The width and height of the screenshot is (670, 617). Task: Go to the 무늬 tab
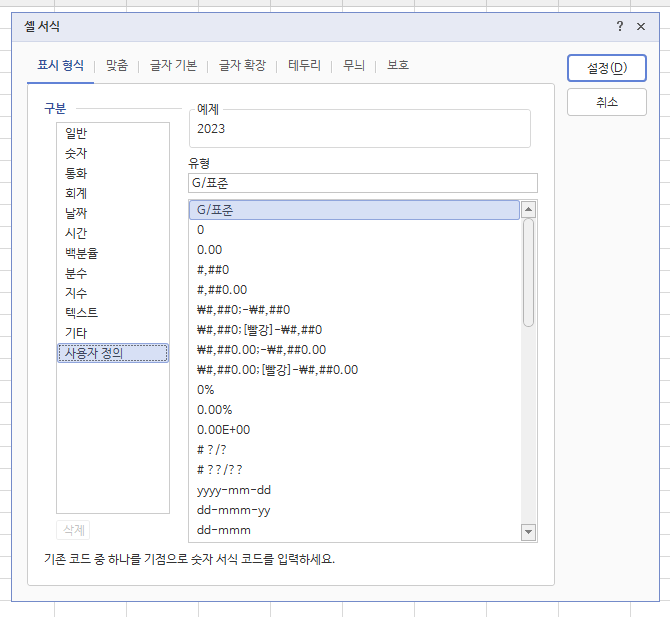pos(354,65)
